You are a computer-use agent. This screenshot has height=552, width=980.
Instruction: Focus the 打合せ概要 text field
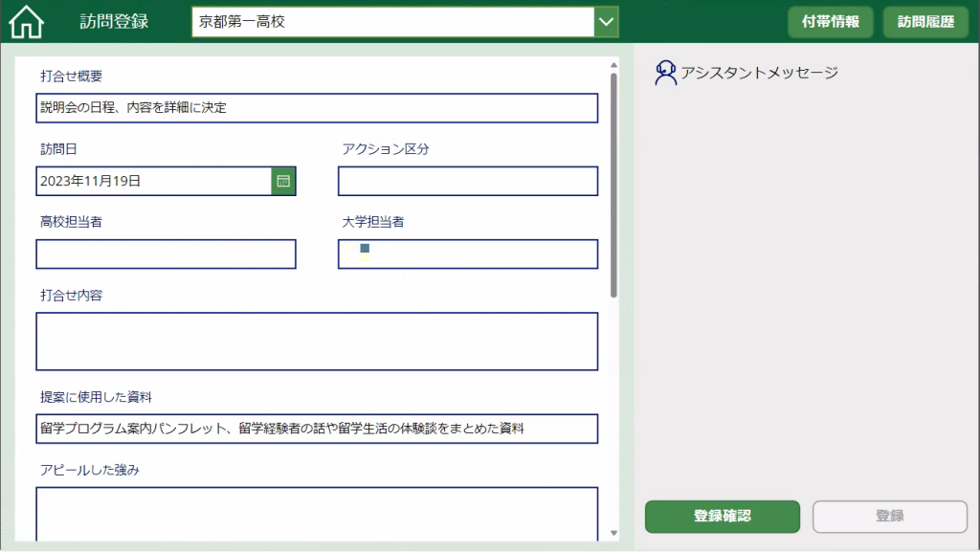tap(317, 108)
